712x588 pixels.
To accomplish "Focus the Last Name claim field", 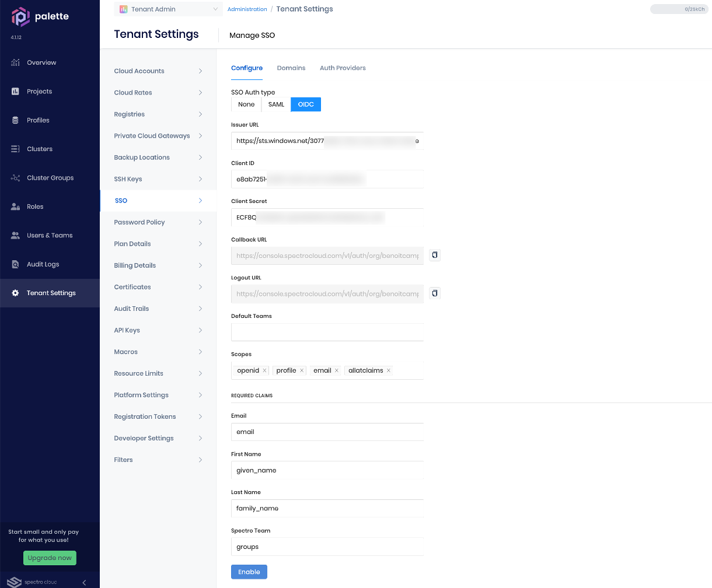I will (327, 509).
